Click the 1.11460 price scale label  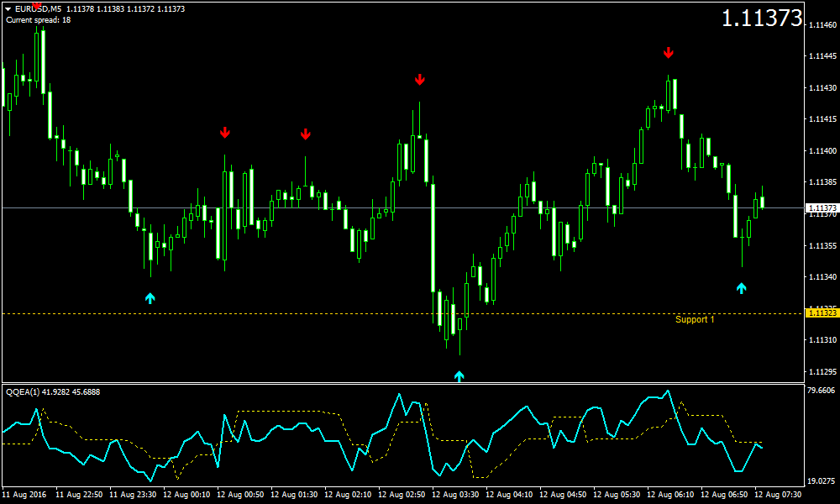click(x=822, y=25)
